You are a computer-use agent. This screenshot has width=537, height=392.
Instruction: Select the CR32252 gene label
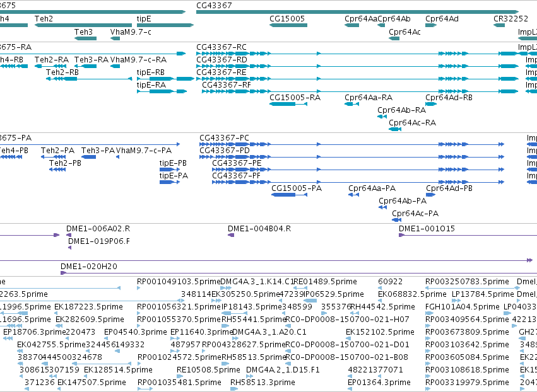point(510,19)
